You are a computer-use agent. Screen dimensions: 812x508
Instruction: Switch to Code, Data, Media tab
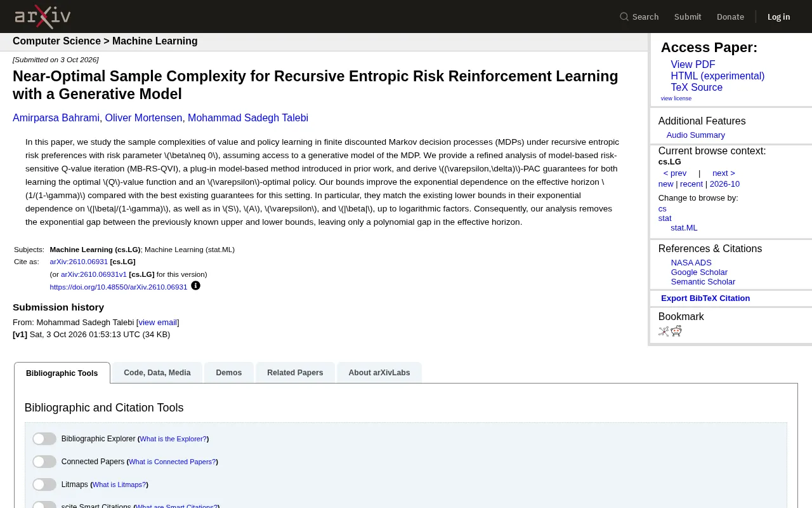[157, 373]
